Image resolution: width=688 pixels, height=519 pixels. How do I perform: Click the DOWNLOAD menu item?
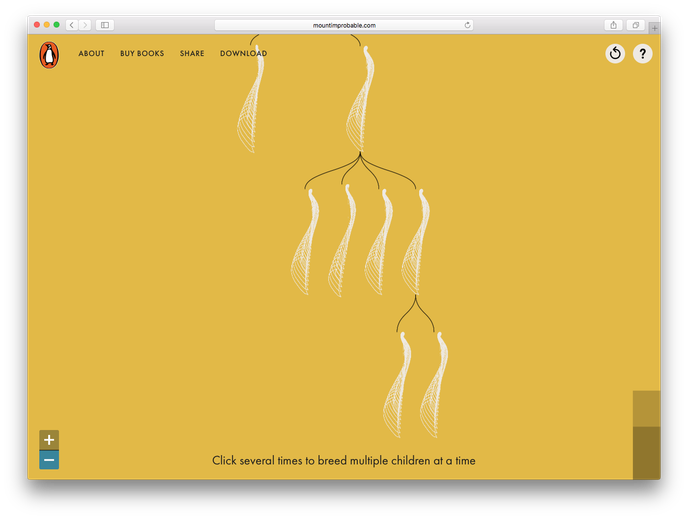click(x=243, y=54)
